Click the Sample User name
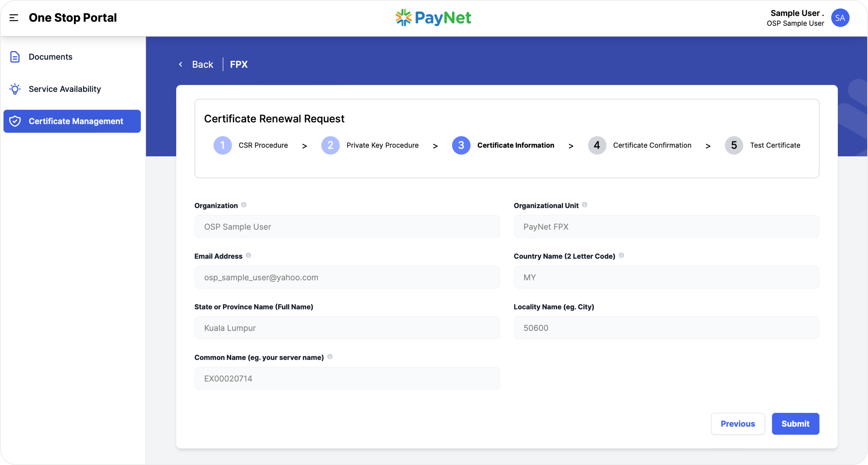This screenshot has width=868, height=465. pos(797,13)
